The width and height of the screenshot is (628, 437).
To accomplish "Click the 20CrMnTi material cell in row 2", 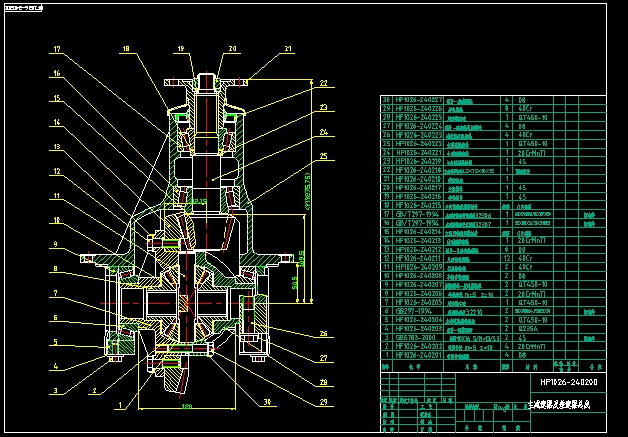I will [x=529, y=346].
